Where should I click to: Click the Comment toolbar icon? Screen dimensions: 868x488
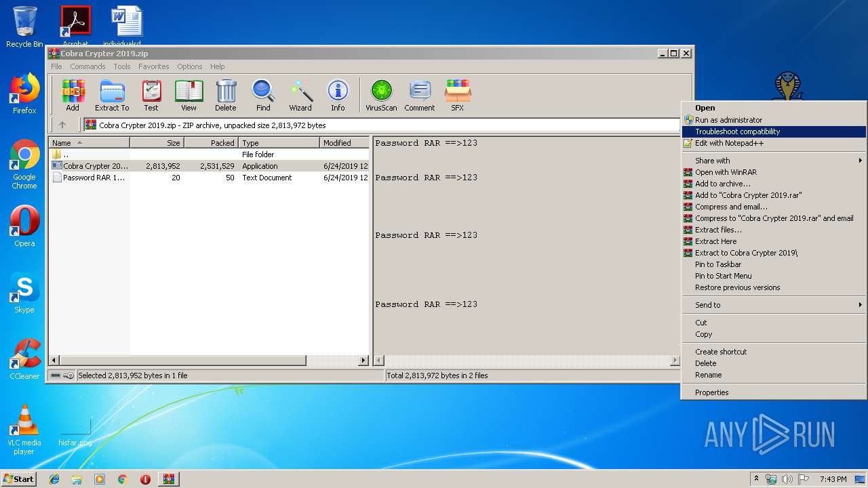420,95
